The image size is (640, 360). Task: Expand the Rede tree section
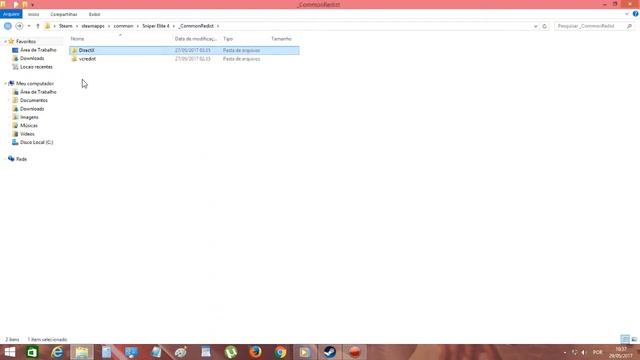(5, 159)
